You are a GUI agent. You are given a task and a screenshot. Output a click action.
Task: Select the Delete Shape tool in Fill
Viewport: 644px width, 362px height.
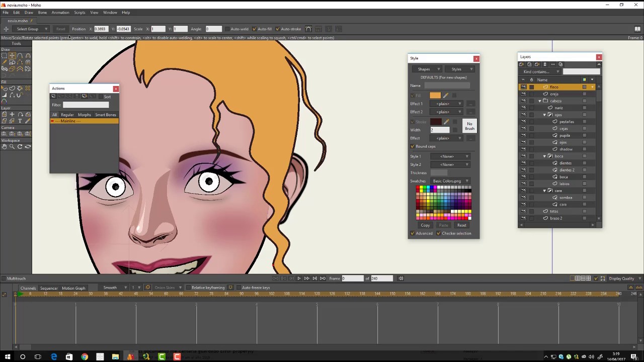28,88
